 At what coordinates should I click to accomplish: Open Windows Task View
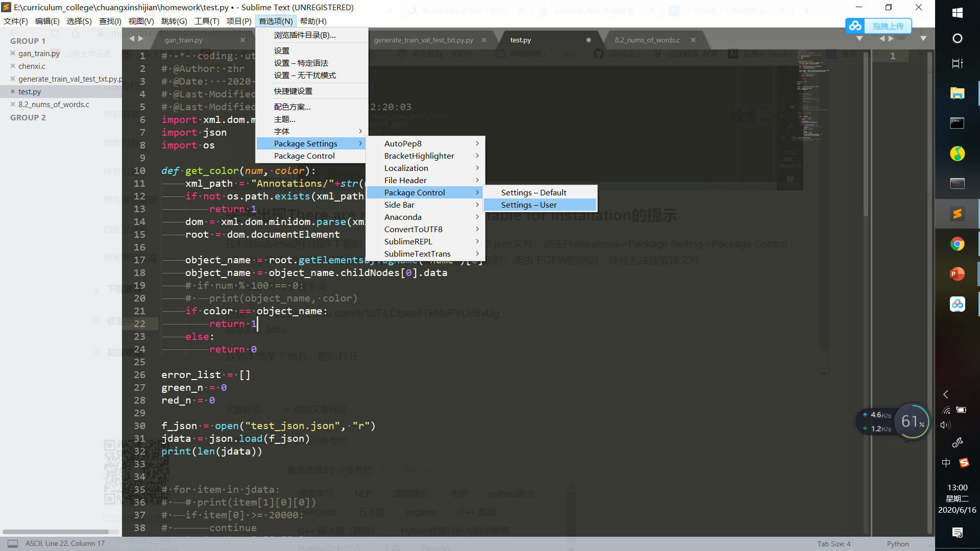(x=958, y=64)
